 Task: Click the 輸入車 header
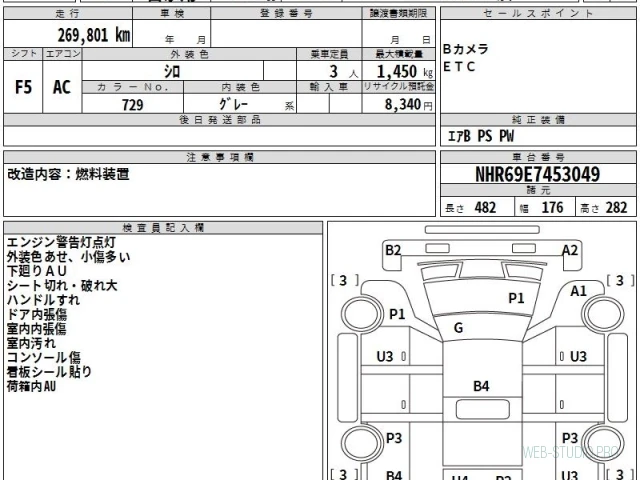[329, 87]
